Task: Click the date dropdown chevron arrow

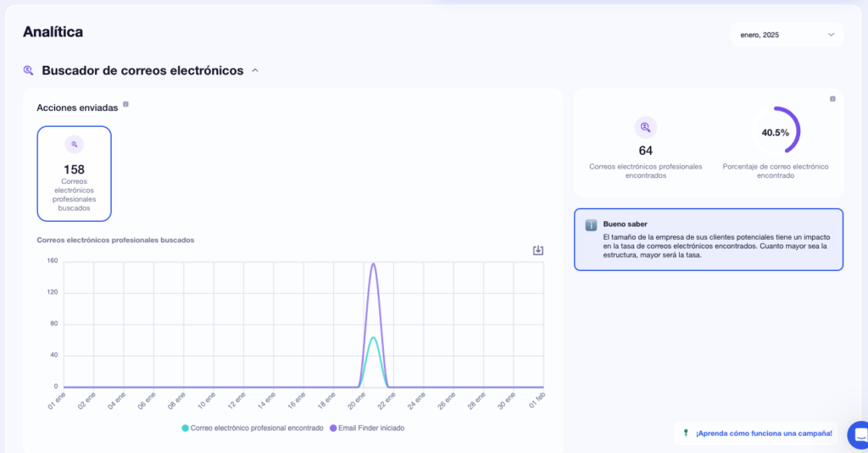Action: coord(831,35)
